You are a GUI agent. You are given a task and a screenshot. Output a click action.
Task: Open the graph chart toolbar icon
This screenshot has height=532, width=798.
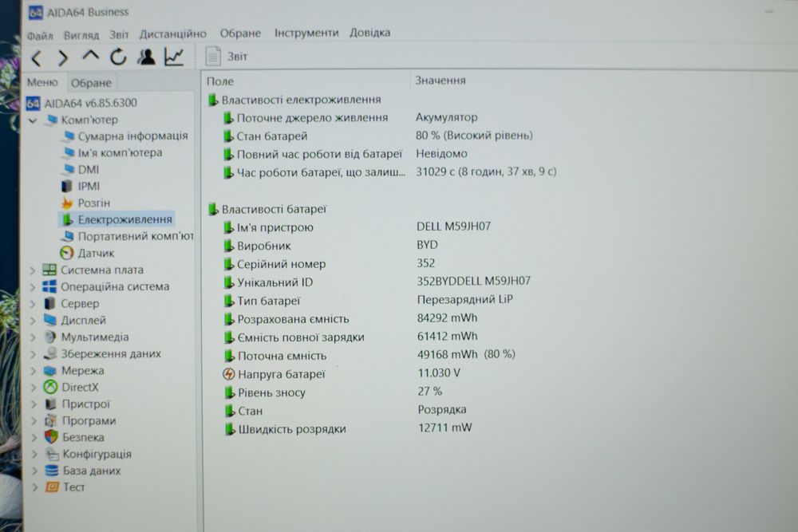pyautogui.click(x=174, y=57)
